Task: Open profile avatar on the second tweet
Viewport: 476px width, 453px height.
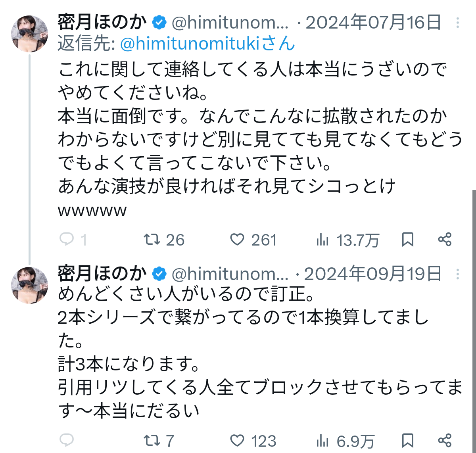Action: click(30, 286)
